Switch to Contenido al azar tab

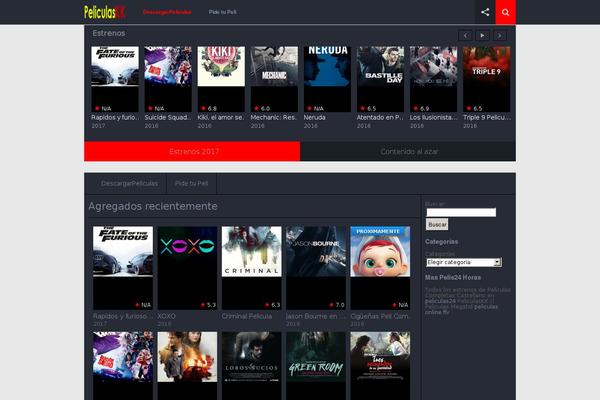408,151
